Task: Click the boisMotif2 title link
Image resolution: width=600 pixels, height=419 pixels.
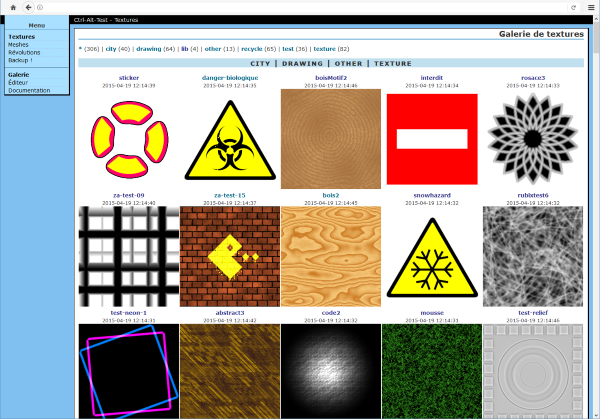Action: pyautogui.click(x=331, y=78)
